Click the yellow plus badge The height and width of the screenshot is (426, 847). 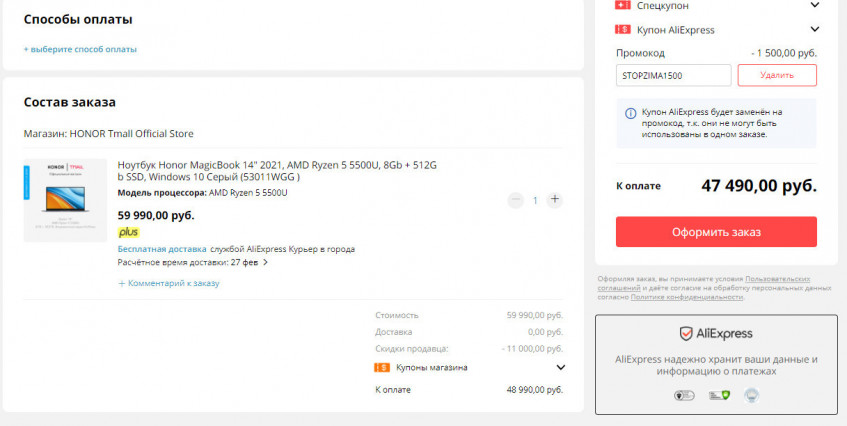(x=128, y=232)
